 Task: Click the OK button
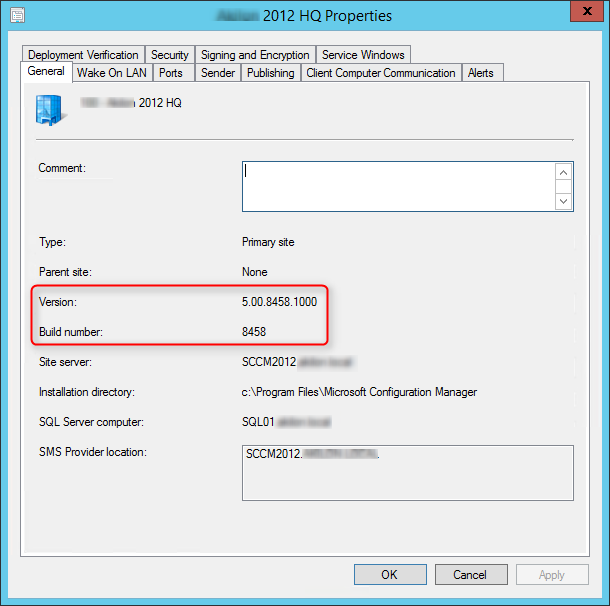(390, 574)
